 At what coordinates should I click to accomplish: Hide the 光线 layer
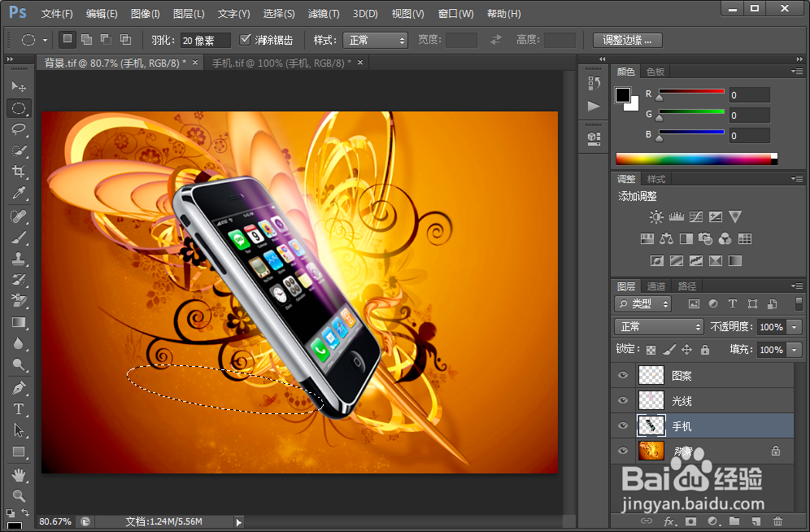tap(623, 400)
